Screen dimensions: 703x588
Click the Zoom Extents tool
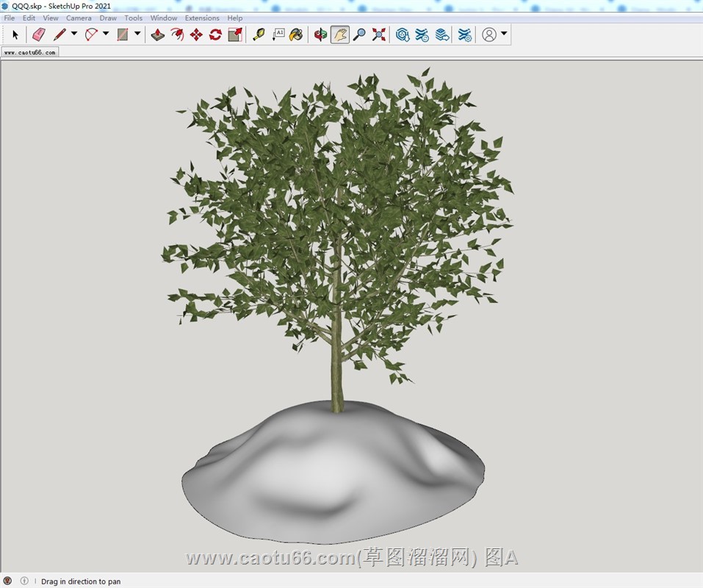coord(379,35)
